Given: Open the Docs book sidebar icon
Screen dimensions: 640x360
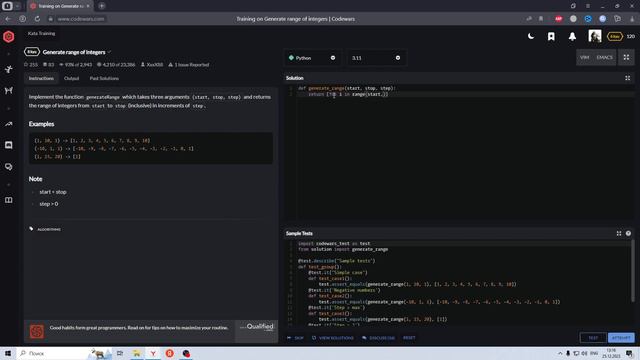Looking at the screenshot, I should click(x=9, y=200).
